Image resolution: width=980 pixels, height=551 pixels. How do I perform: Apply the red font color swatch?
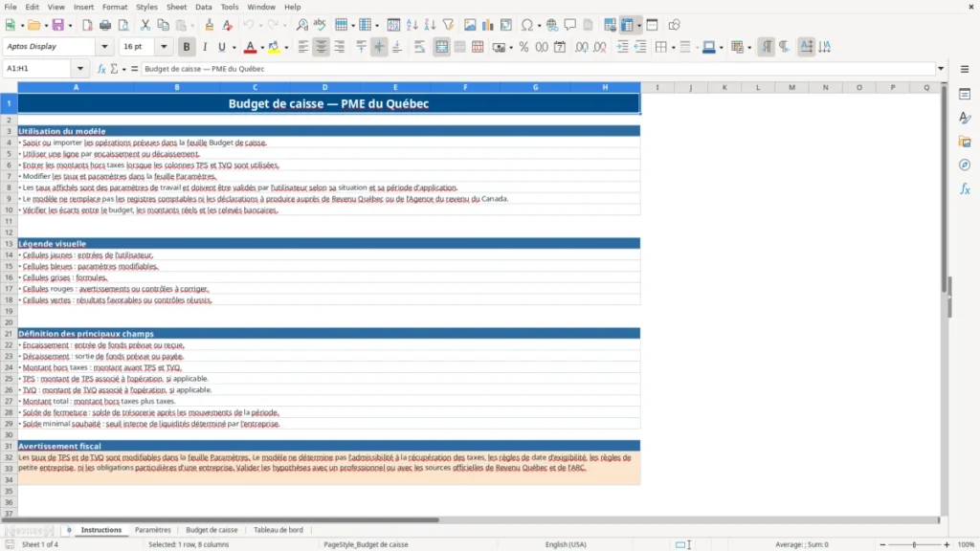point(250,47)
